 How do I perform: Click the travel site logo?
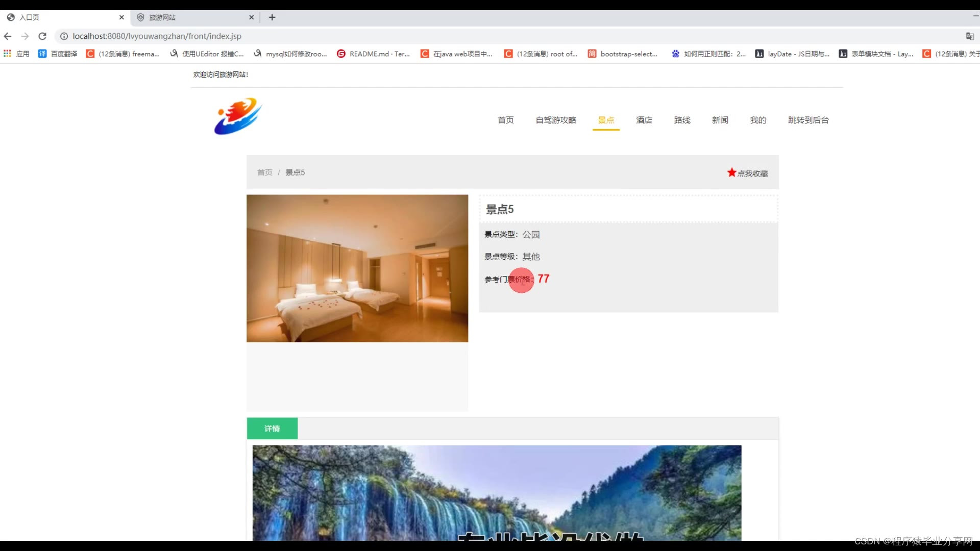pyautogui.click(x=238, y=116)
